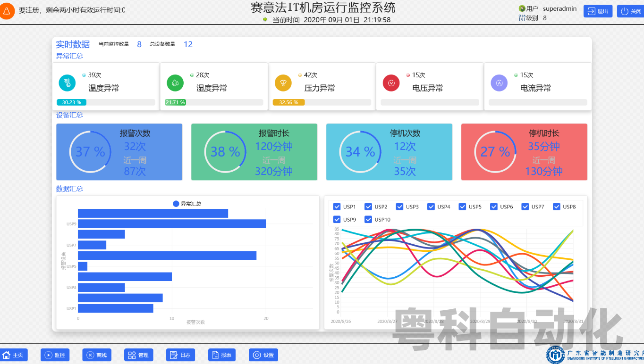Viewport: 644px width, 364px height.
Task: Uncheck the USP1 series checkbox
Action: (337, 207)
